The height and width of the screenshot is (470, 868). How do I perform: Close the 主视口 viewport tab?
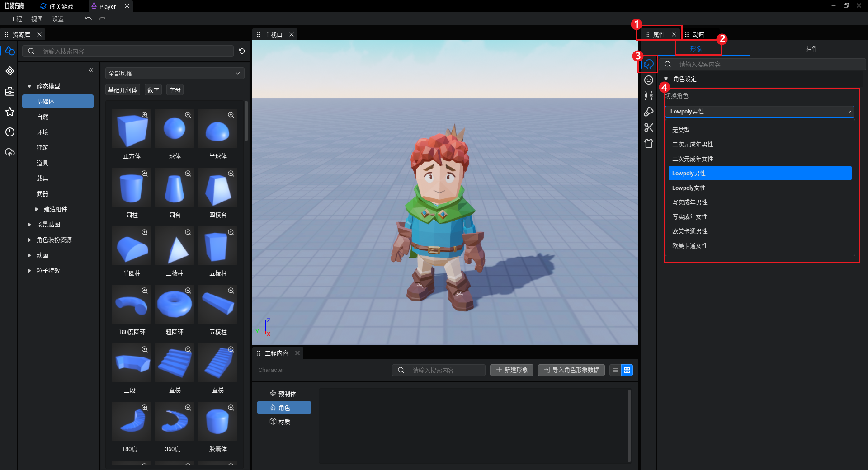coord(292,34)
